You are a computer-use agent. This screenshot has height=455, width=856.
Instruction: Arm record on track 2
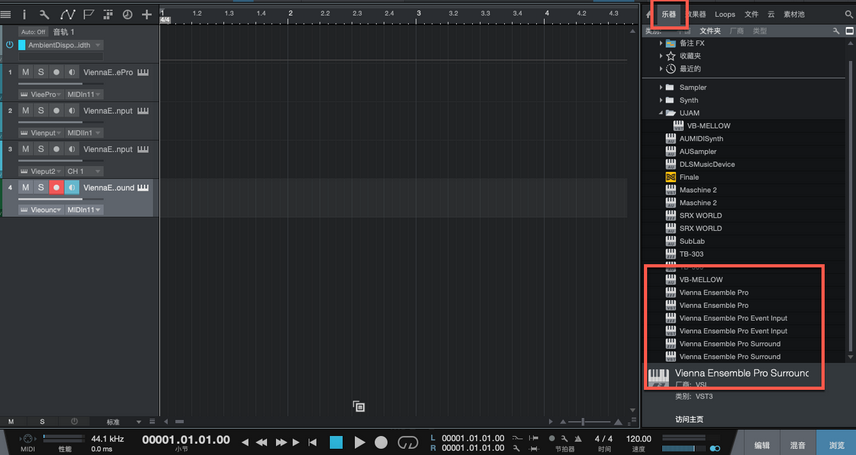coord(56,110)
